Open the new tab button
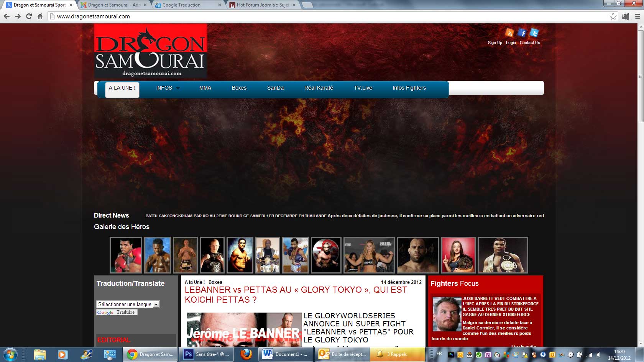The image size is (644, 362). 307,5
